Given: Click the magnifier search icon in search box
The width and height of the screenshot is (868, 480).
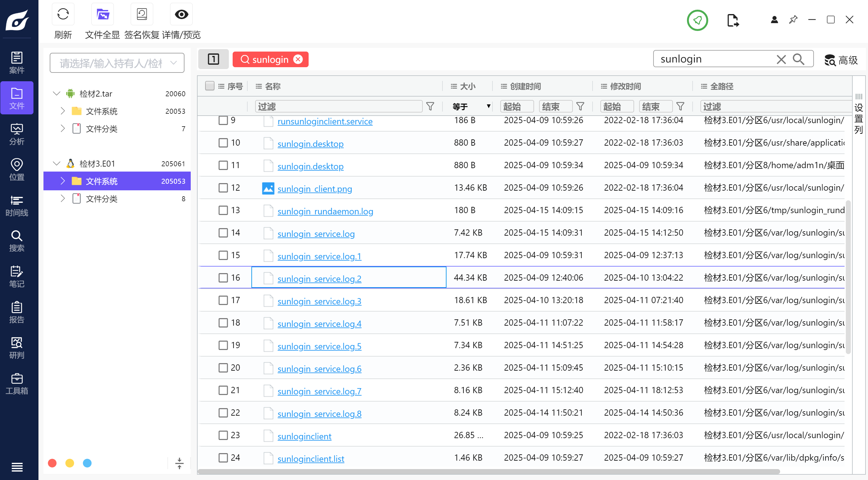Looking at the screenshot, I should point(799,59).
